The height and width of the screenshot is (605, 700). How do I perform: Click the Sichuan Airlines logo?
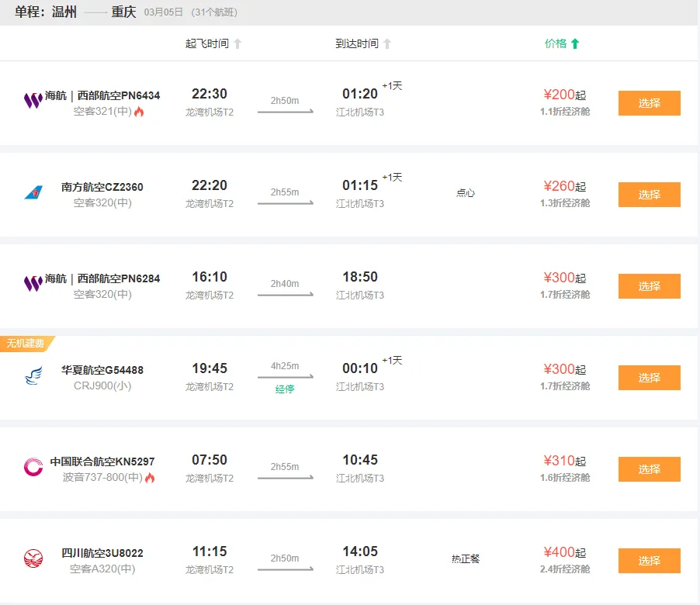33,558
